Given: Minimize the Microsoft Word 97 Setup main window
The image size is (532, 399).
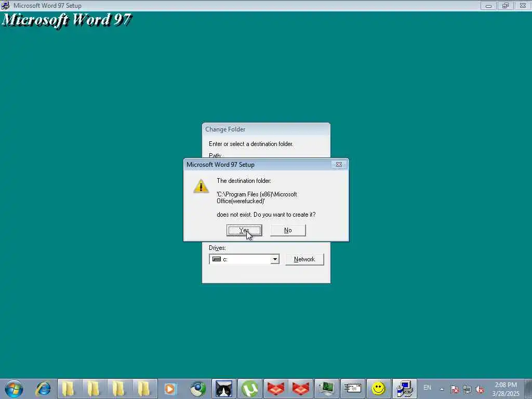Looking at the screenshot, I should point(488,5).
